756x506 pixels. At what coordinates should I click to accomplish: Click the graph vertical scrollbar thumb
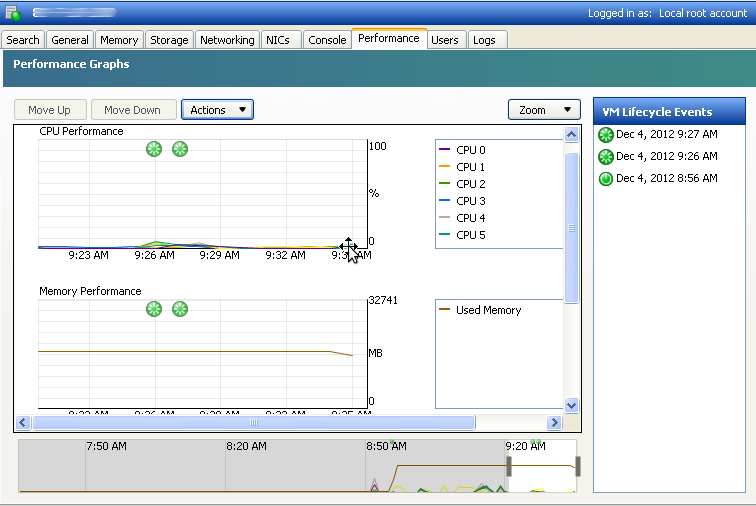point(571,228)
